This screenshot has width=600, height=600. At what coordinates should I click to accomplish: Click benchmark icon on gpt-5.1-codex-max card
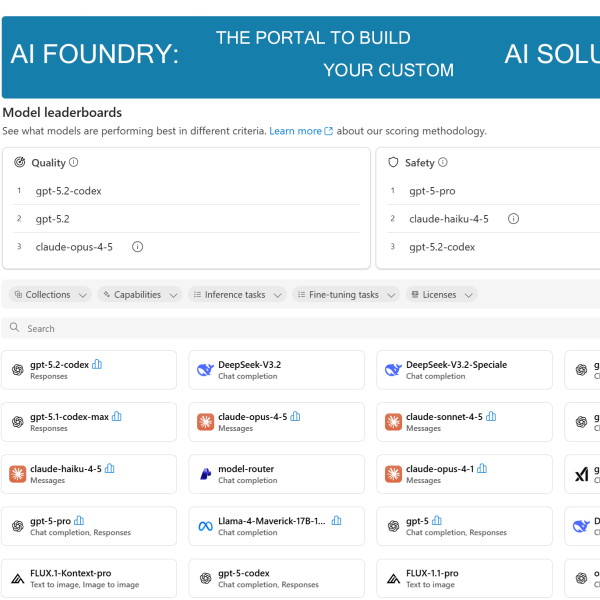point(117,416)
